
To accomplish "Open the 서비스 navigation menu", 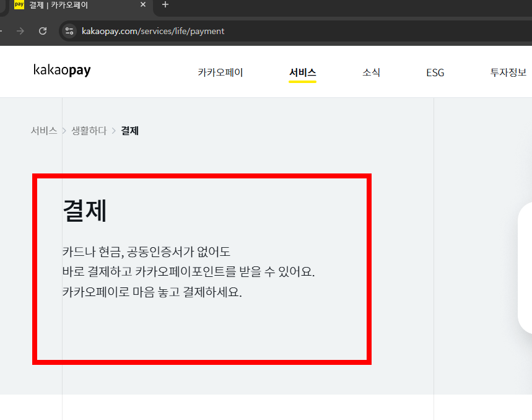I will click(x=302, y=72).
